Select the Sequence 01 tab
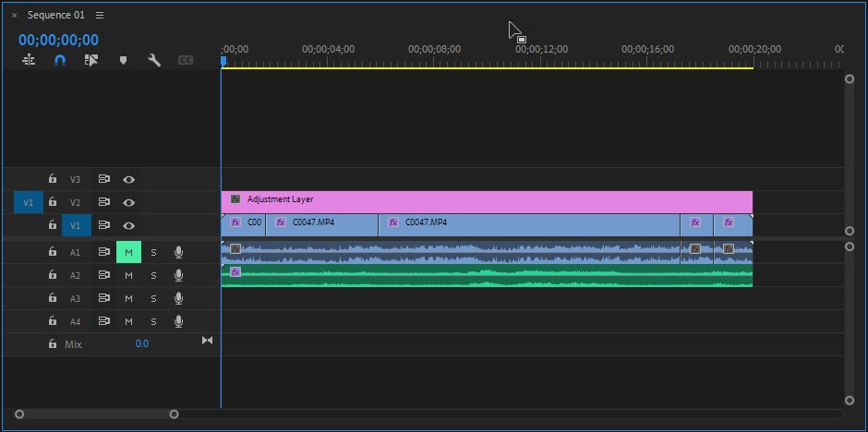Screen dimensions: 868x432 coord(55,16)
